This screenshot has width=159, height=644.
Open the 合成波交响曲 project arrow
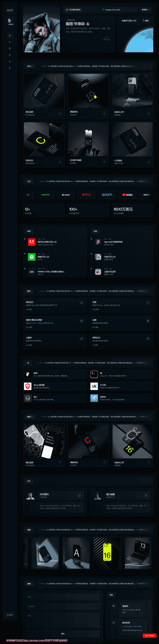pos(104,162)
